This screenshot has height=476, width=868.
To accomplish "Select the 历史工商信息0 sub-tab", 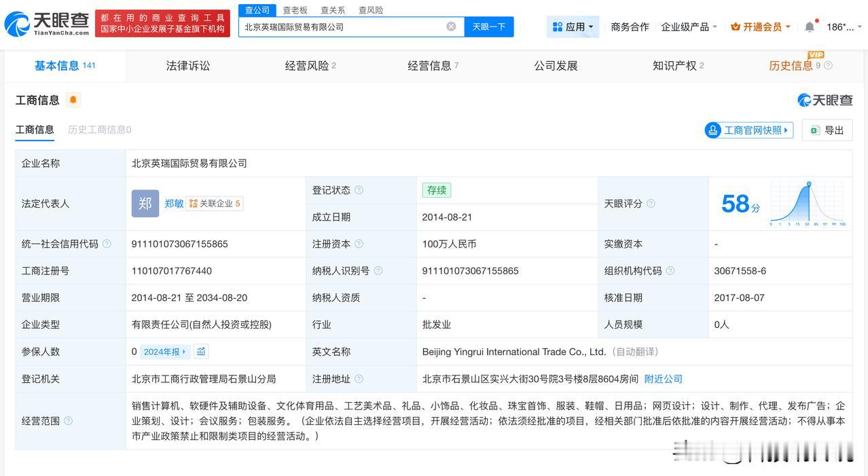I will pyautogui.click(x=100, y=130).
